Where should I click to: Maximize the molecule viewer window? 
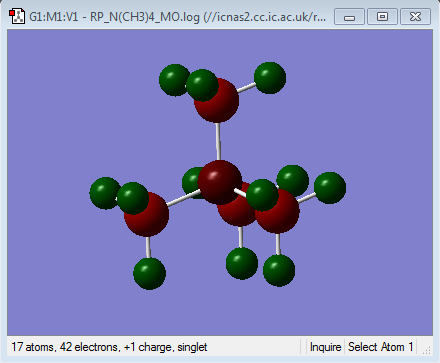(x=382, y=17)
